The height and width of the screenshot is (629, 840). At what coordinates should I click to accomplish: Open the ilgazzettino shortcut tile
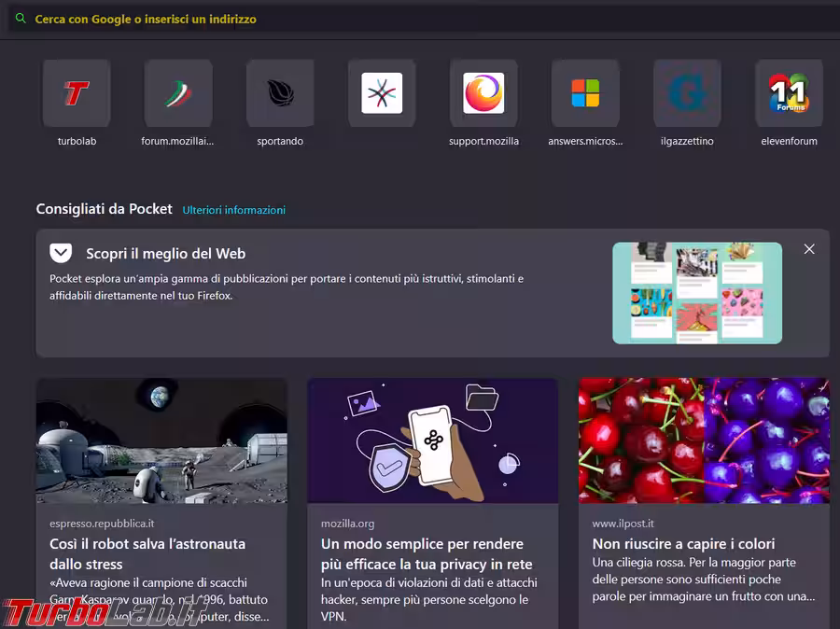click(x=687, y=93)
